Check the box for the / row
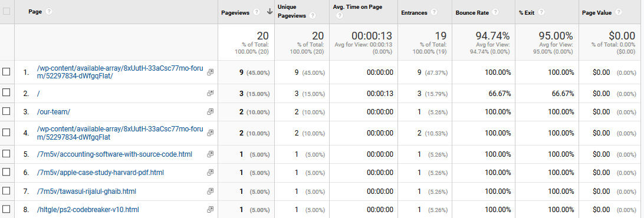Viewport: 644px width, 218px height. pos(6,93)
